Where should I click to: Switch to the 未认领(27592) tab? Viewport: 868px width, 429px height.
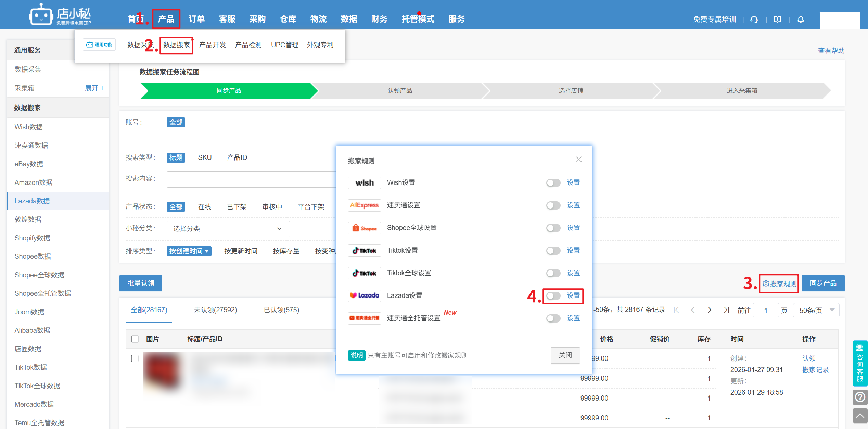pyautogui.click(x=215, y=310)
